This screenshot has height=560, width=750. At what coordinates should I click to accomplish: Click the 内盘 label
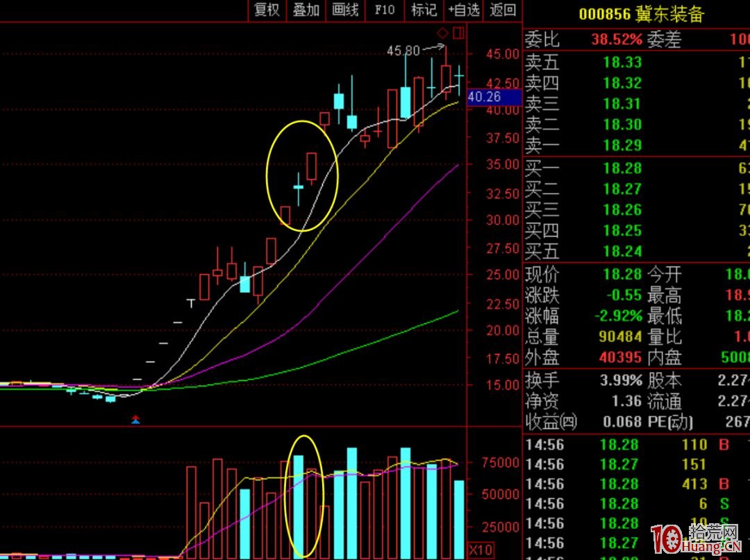point(664,357)
